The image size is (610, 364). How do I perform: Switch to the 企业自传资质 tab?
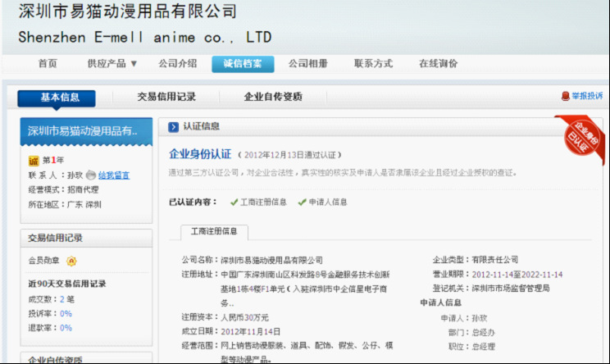coord(273,97)
